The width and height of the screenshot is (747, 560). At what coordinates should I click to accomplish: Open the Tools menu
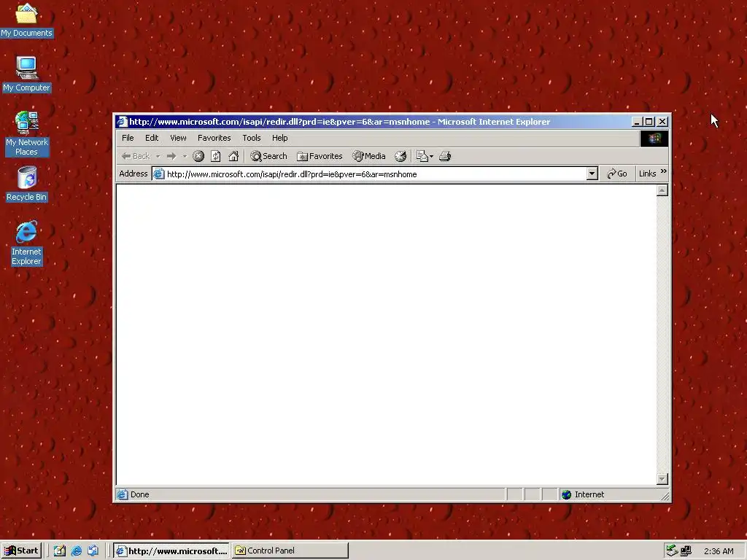[252, 138]
